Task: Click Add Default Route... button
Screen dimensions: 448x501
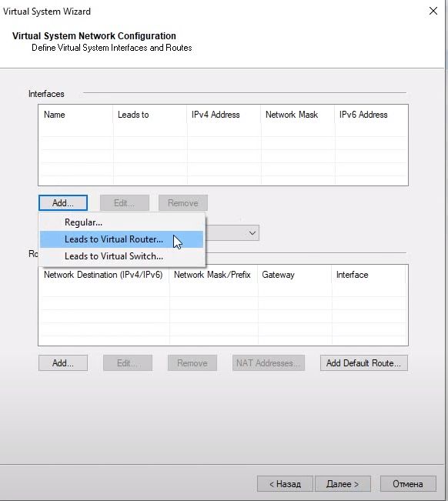Action: pyautogui.click(x=363, y=363)
